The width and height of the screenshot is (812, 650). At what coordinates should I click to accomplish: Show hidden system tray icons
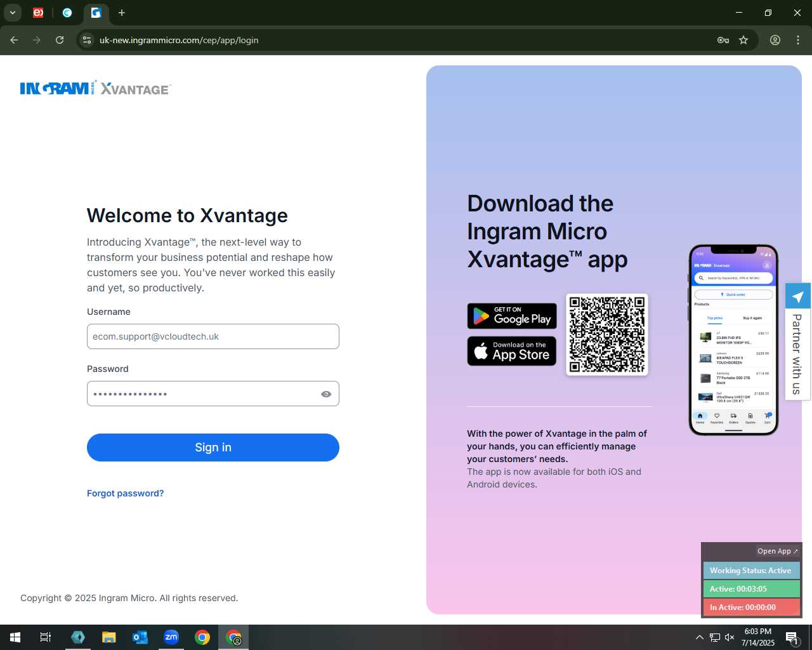[x=699, y=637]
